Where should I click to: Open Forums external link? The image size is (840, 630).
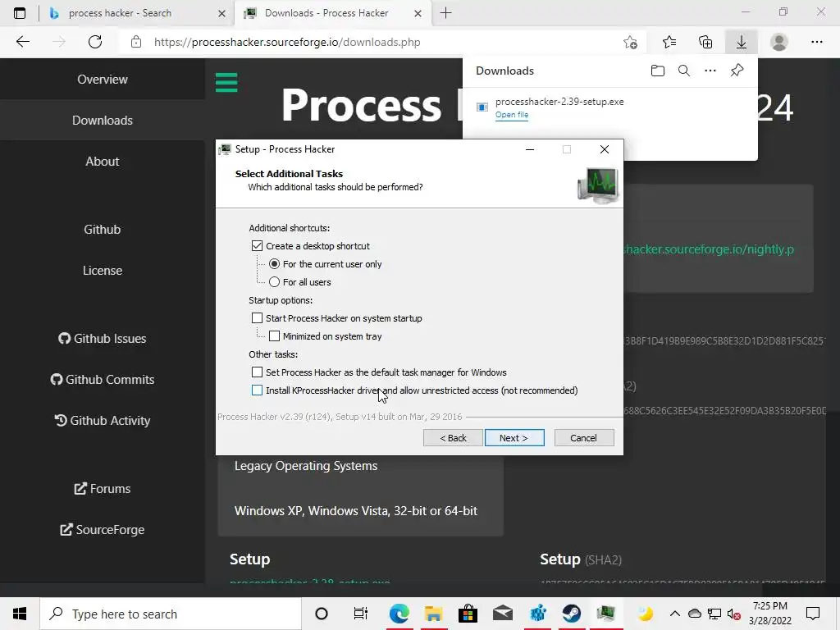(x=103, y=489)
